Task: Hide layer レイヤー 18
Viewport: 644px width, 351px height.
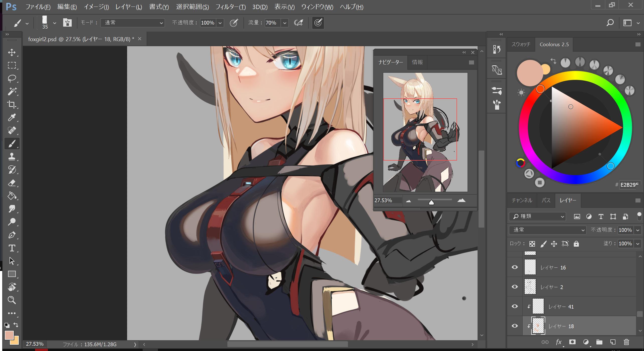Action: [515, 326]
